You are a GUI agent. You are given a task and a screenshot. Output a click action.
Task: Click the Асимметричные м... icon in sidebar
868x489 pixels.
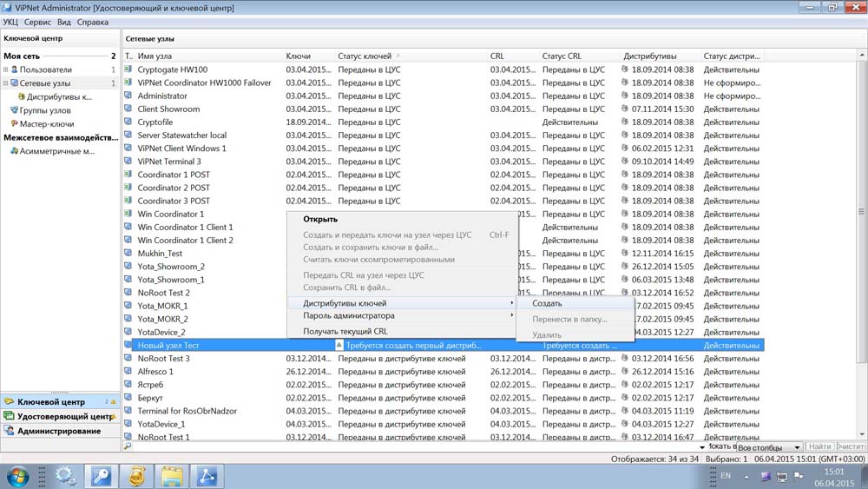click(15, 150)
